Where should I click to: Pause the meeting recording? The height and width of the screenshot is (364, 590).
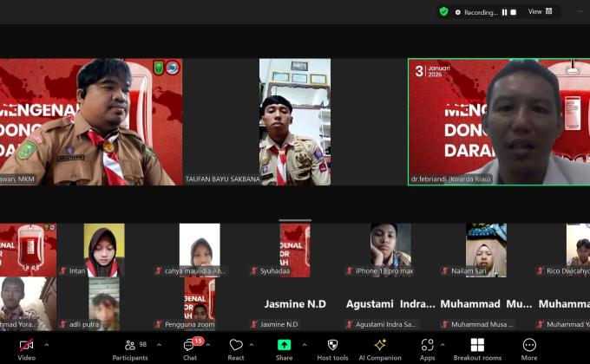point(504,12)
